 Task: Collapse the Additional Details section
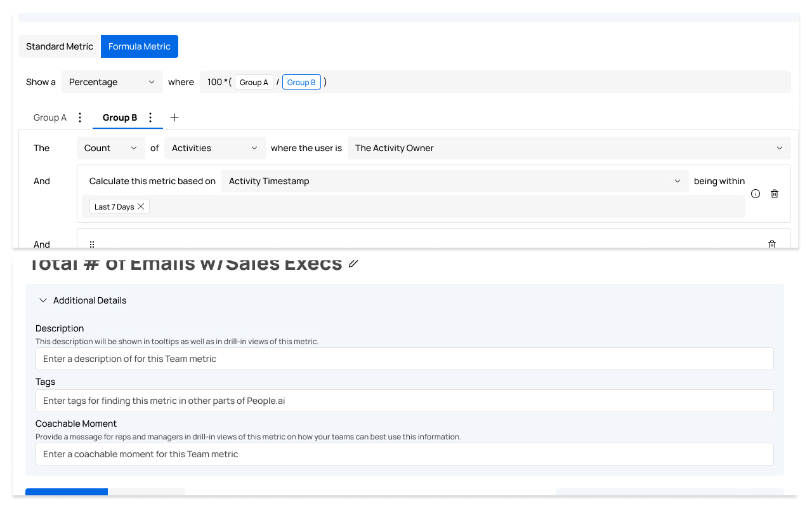pos(43,300)
